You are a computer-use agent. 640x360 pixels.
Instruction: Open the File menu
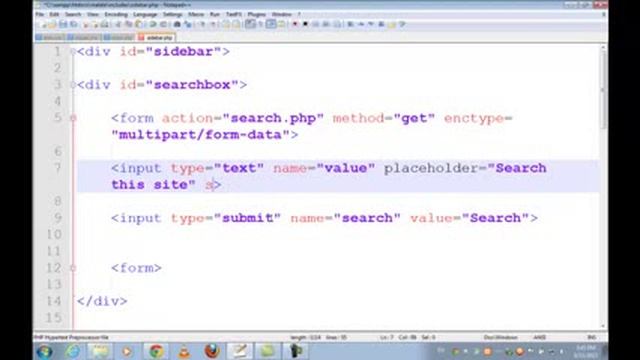40,14
